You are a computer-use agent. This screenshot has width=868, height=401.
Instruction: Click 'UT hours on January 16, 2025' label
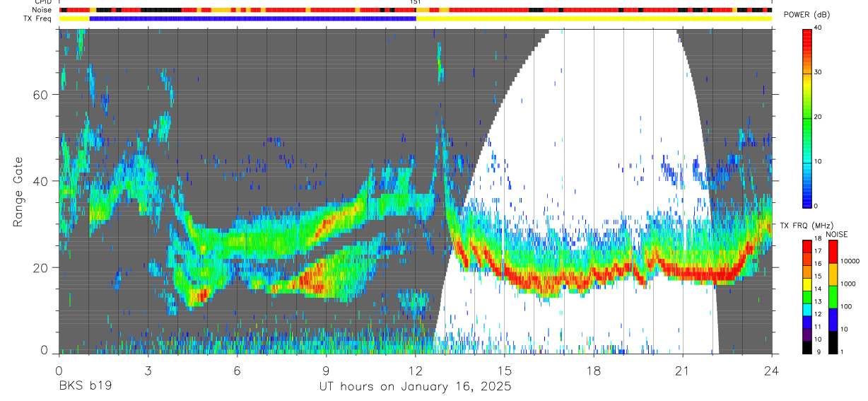[x=415, y=388]
